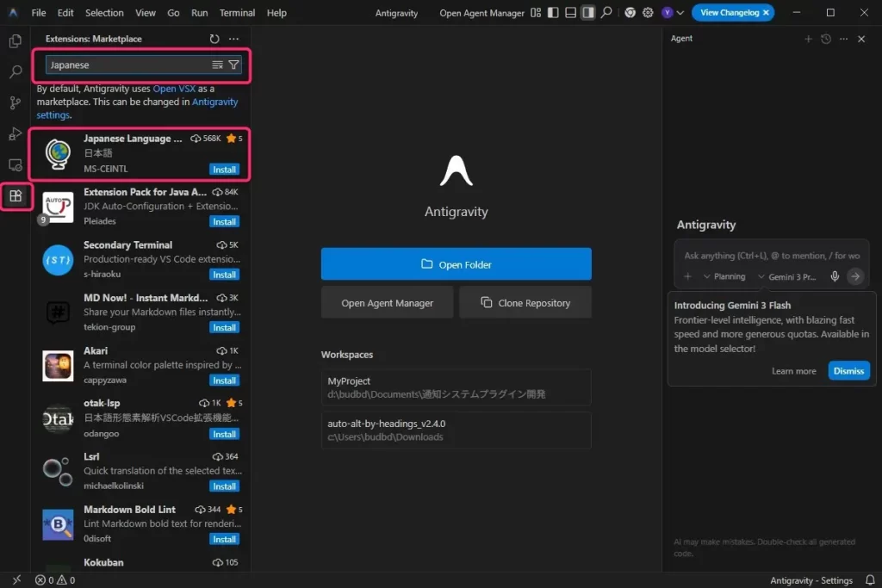
Task: Open the extension search filter menu
Action: click(233, 65)
